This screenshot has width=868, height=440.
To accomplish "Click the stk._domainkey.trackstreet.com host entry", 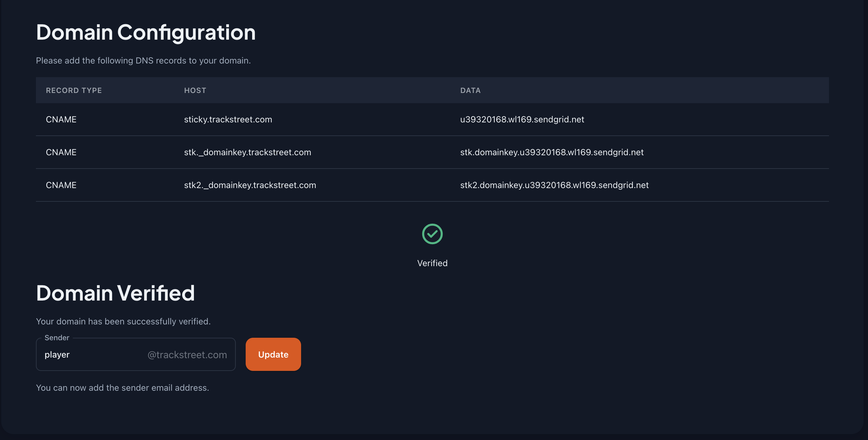I will pos(248,152).
